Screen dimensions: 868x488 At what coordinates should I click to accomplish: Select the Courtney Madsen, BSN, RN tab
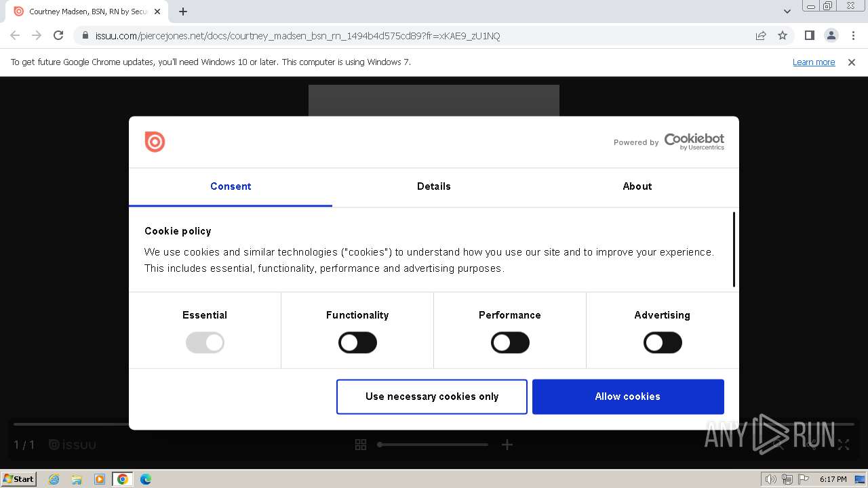point(87,12)
